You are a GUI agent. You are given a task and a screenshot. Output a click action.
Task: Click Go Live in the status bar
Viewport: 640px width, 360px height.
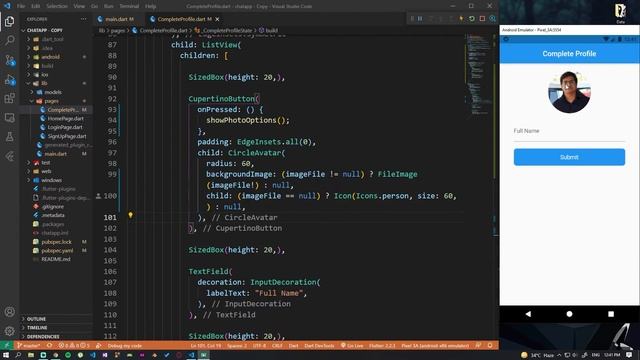[x=352, y=346]
